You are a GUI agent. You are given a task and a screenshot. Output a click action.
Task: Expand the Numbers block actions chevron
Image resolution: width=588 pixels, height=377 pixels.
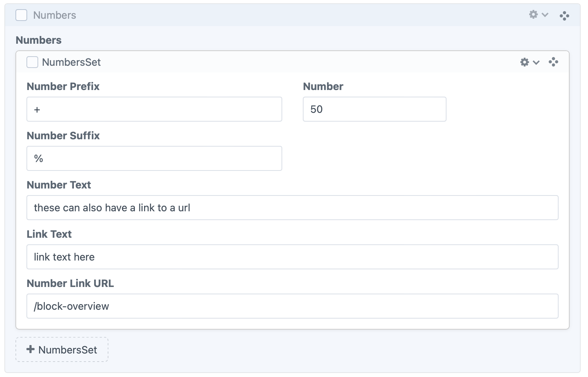545,15
